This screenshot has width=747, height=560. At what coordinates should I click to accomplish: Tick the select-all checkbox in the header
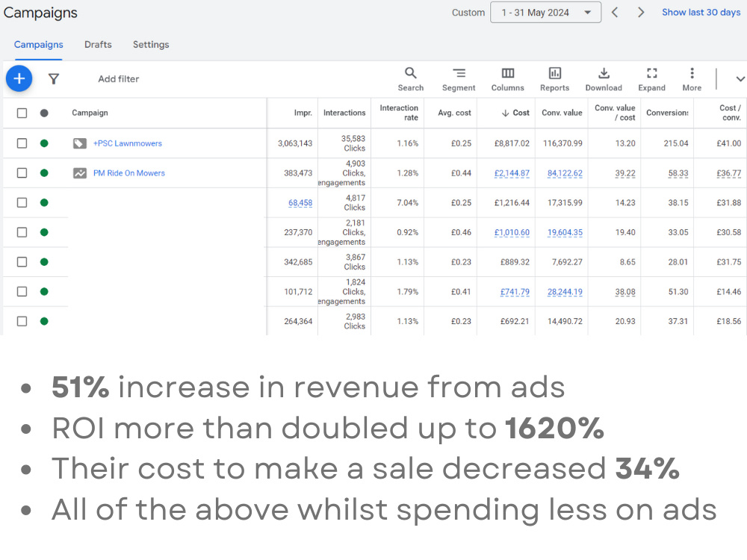click(x=22, y=113)
